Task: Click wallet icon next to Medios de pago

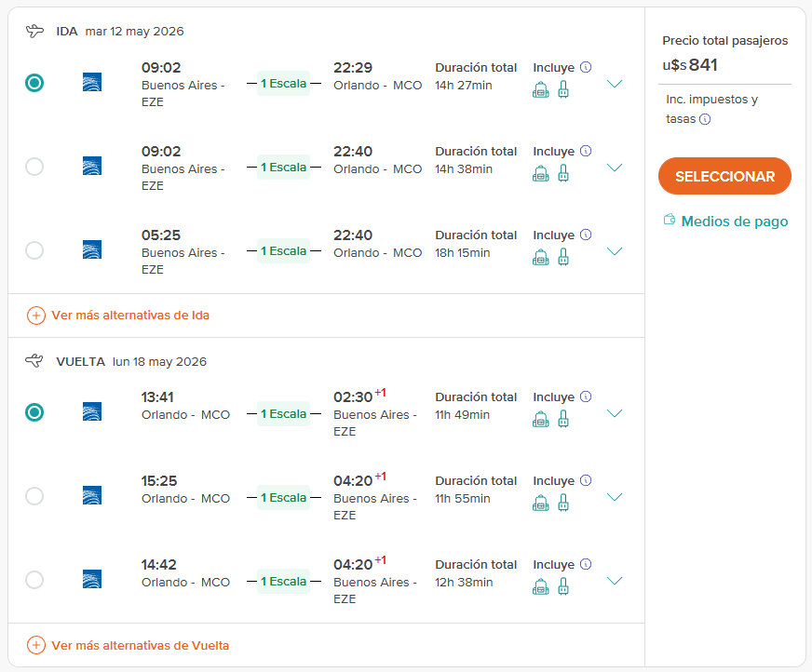Action: pos(669,221)
